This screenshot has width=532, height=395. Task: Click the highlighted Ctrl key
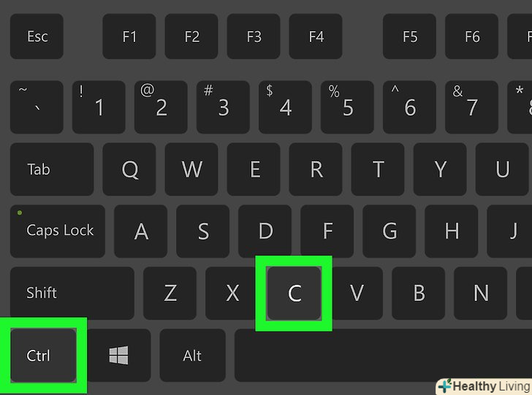pyautogui.click(x=43, y=356)
